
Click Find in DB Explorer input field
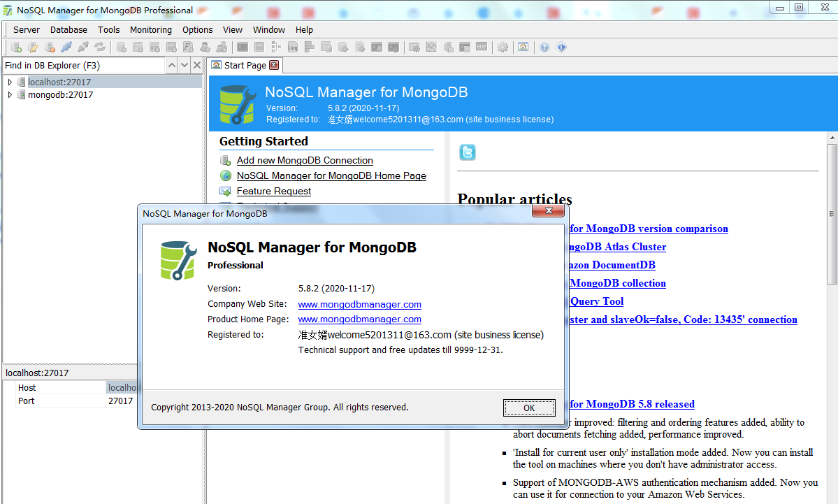click(84, 65)
